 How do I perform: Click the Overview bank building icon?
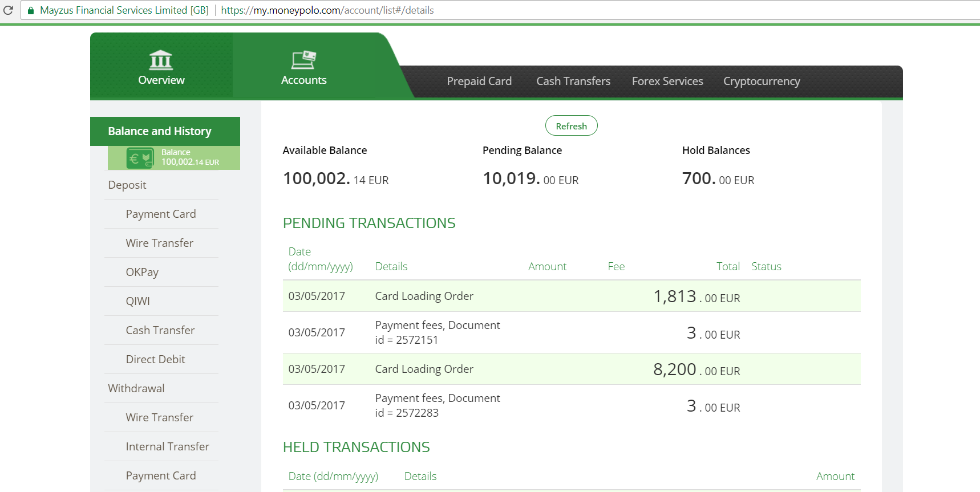click(x=161, y=60)
